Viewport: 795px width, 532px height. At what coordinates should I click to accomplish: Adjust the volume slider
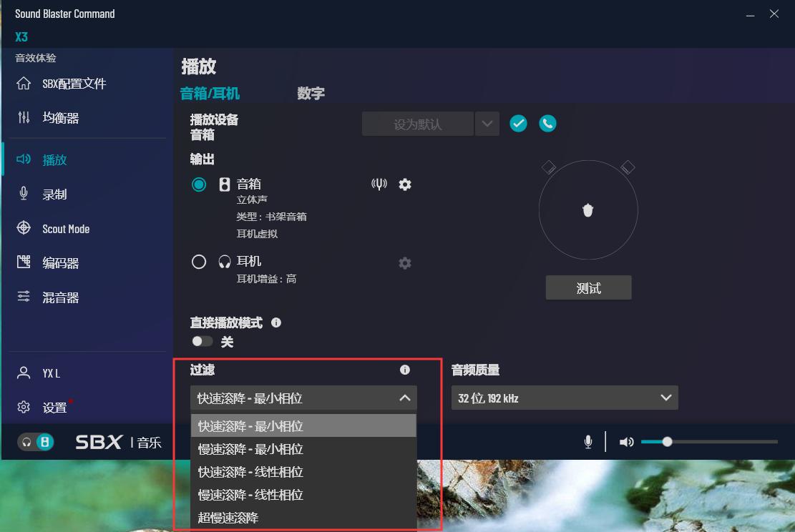point(669,441)
